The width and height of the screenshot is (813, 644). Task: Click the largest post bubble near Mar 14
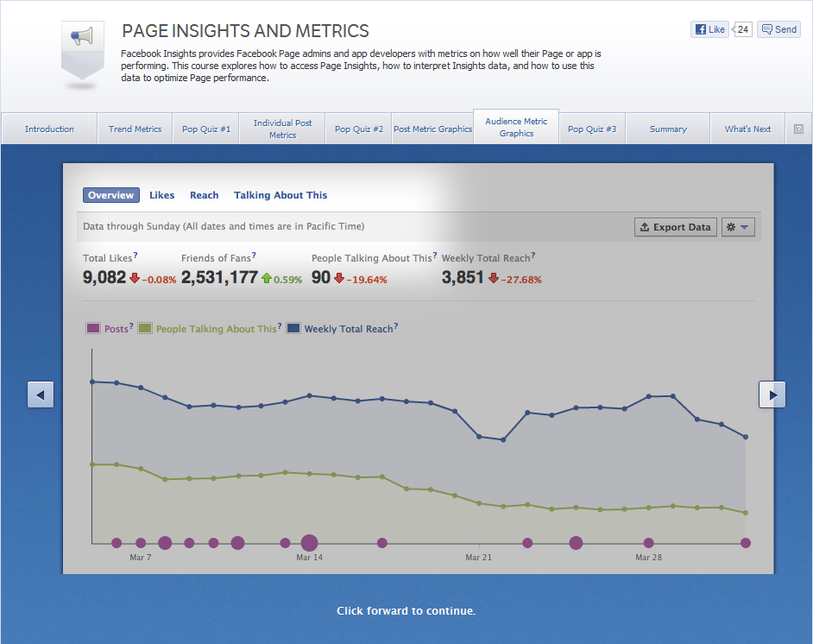tap(310, 543)
